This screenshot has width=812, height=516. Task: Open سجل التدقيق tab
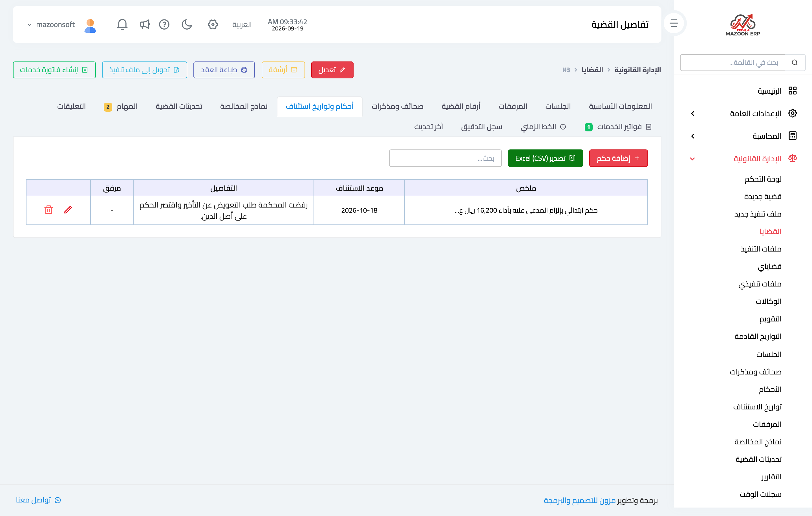(x=482, y=127)
